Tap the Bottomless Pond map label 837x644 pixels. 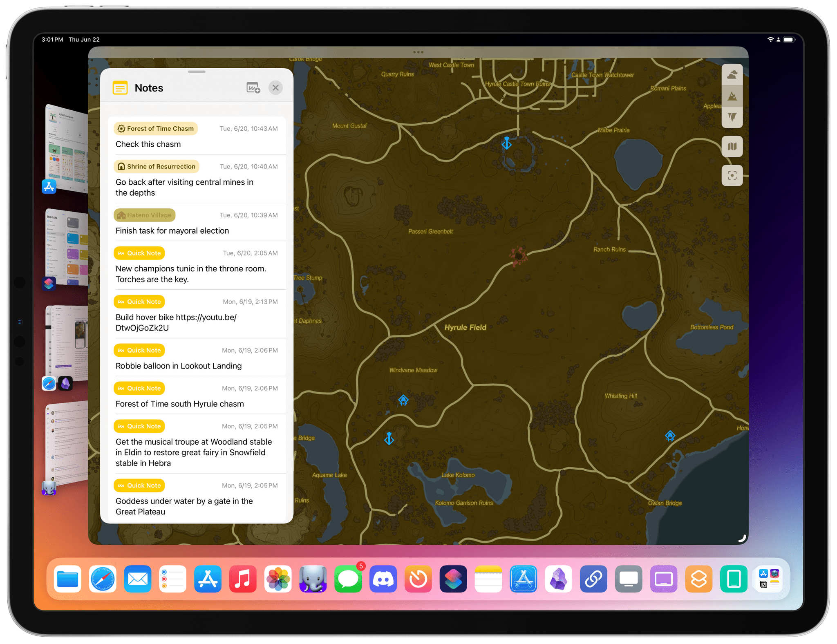click(712, 327)
